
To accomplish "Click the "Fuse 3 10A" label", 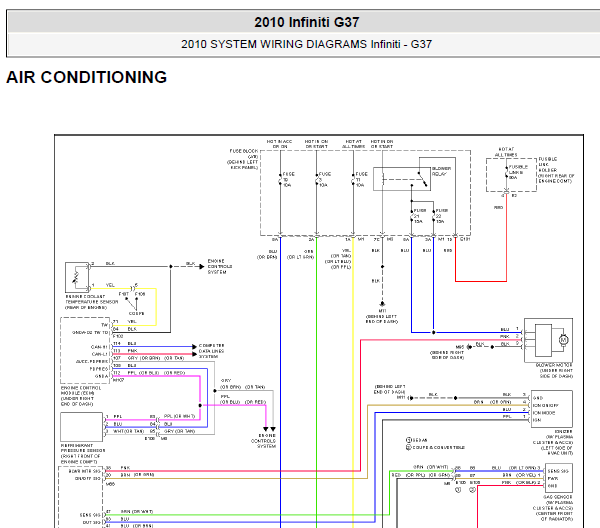I will coord(324,179).
